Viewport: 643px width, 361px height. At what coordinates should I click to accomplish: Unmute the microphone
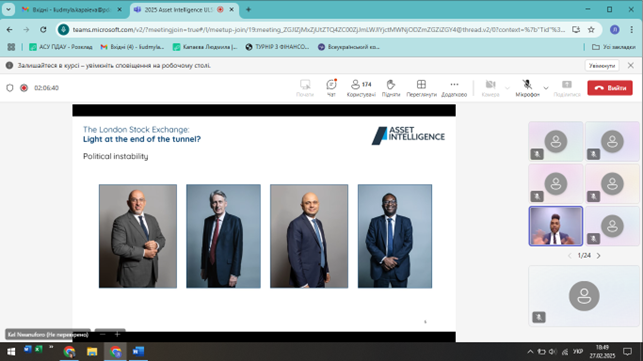click(x=527, y=88)
